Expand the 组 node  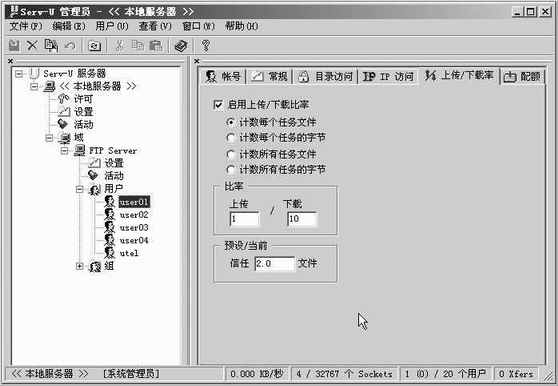(79, 266)
